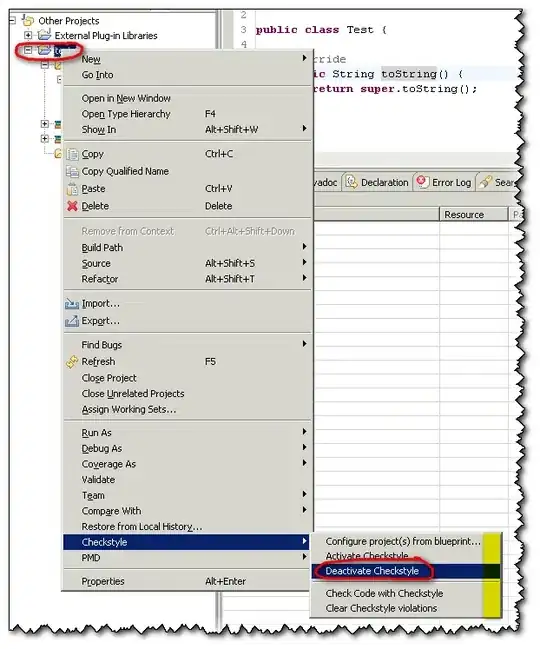This screenshot has height=649, width=540.
Task: Select Paste from the context menu
Action: pos(187,189)
